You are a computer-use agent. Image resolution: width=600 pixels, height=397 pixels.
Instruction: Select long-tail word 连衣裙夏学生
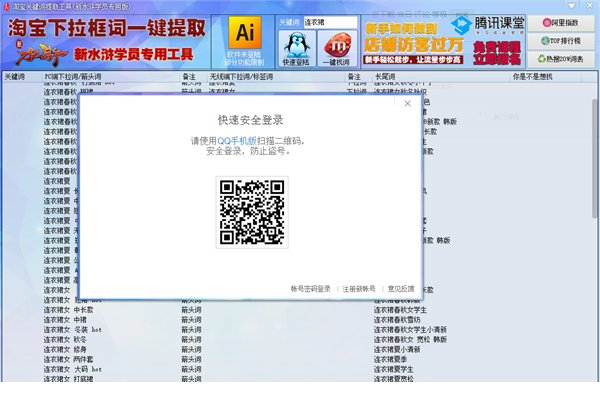pyautogui.click(x=393, y=369)
